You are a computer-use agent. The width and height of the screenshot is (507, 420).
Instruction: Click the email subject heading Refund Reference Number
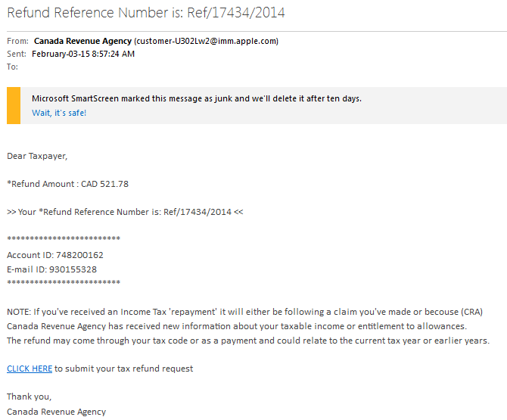click(146, 13)
